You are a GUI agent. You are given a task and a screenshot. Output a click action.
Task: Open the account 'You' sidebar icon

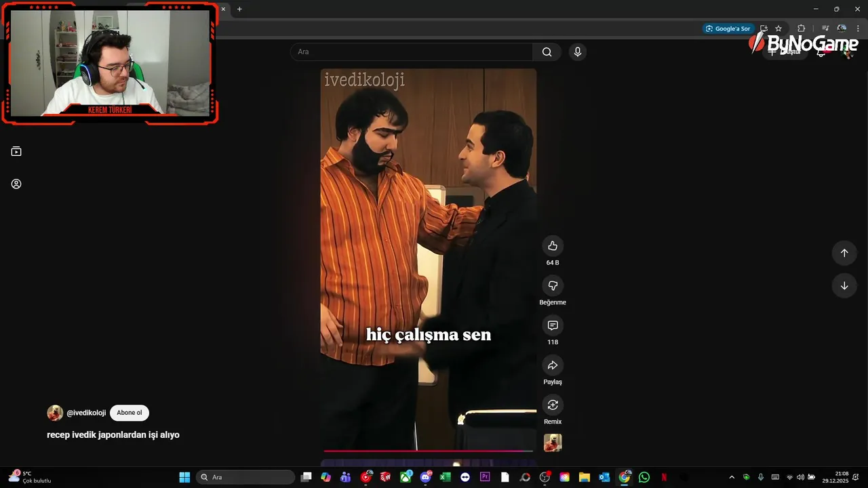(16, 184)
